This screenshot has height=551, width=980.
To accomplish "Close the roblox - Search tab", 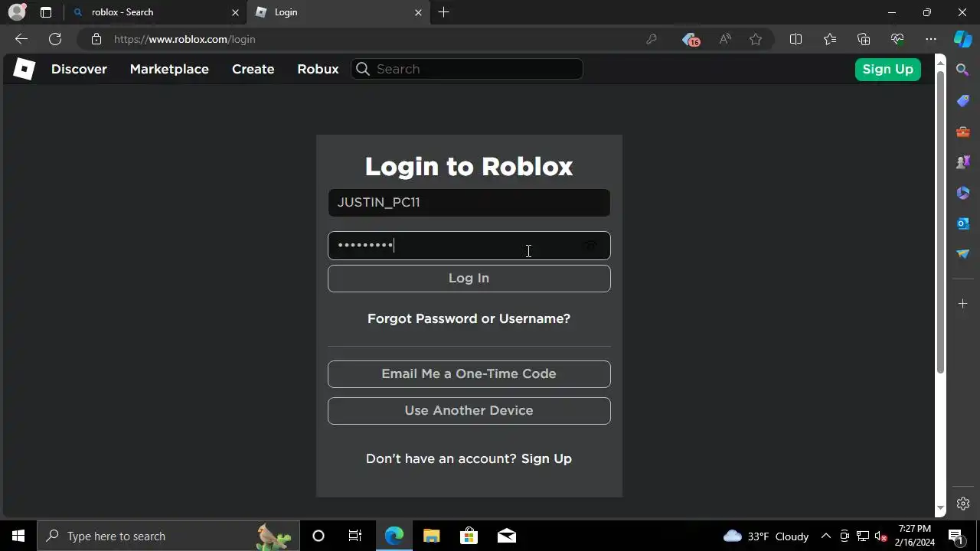I will 235,12.
